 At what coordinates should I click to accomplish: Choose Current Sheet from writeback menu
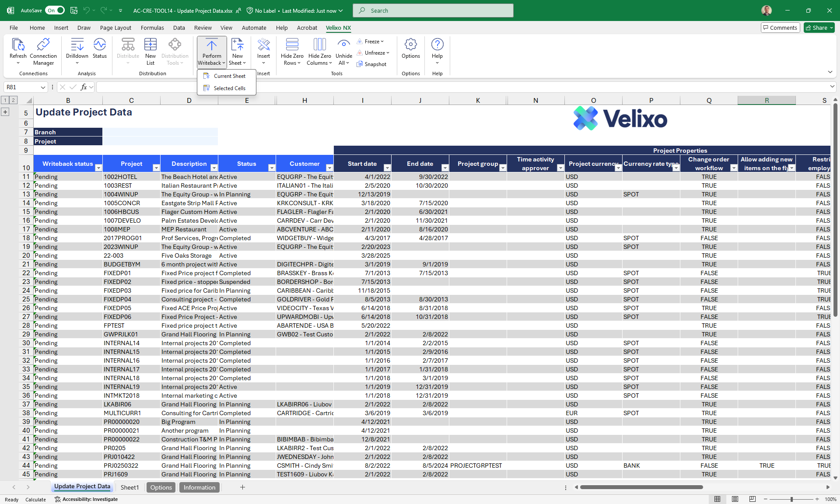(x=229, y=76)
